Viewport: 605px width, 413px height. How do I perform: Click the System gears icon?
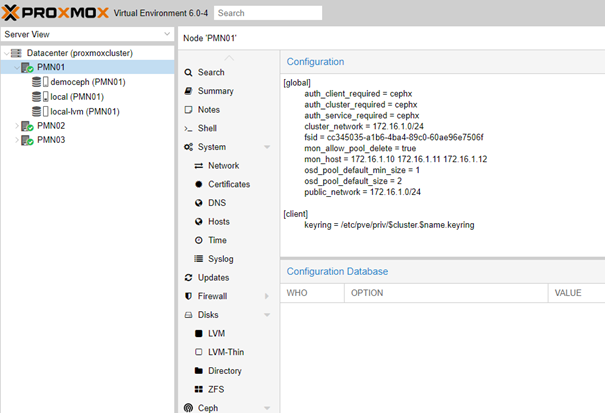(188, 147)
